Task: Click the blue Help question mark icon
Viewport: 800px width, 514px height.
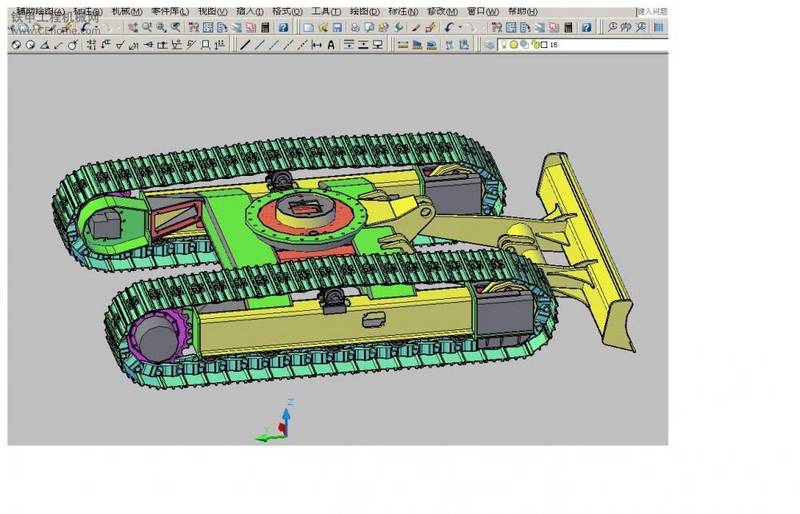Action: [283, 28]
